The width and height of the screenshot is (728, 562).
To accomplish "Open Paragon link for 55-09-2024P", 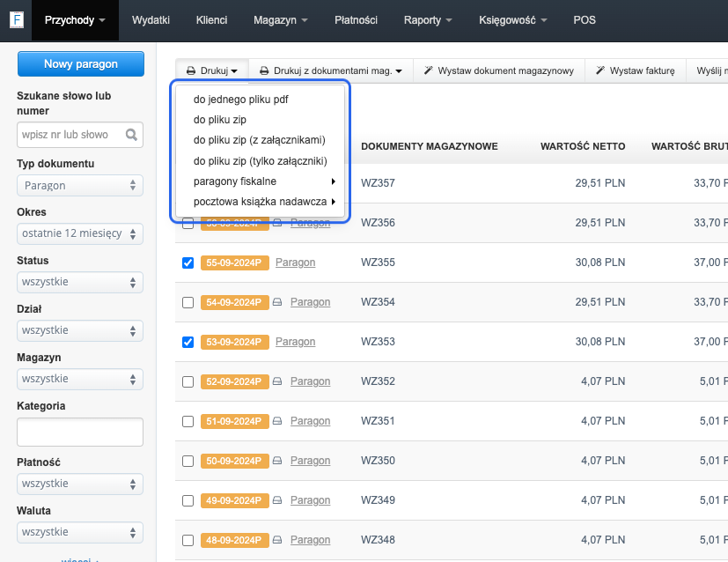I will [x=295, y=263].
